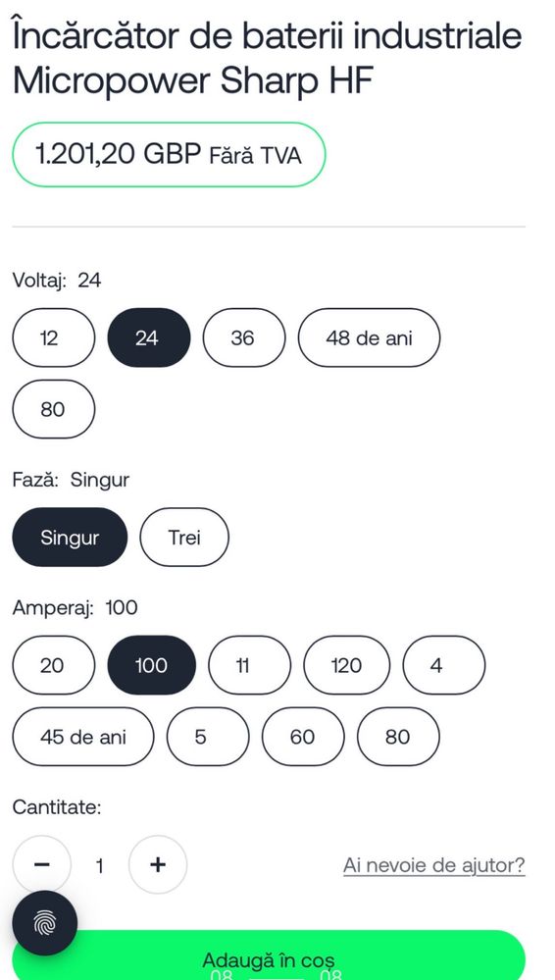
Task: Pick the '48 de ani' voltage option
Action: tap(369, 337)
